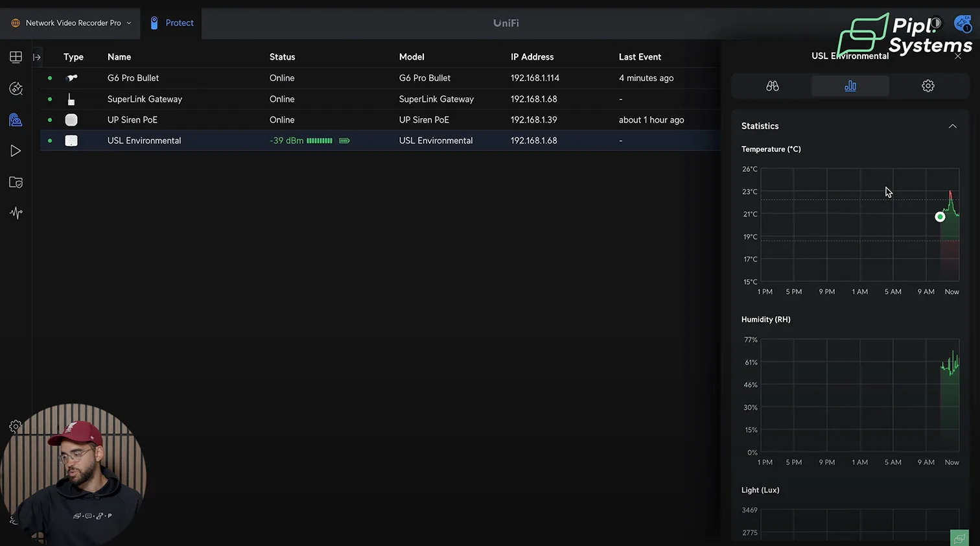Click UP Siren PoE model cell
Image resolution: width=980 pixels, height=546 pixels.
point(424,120)
